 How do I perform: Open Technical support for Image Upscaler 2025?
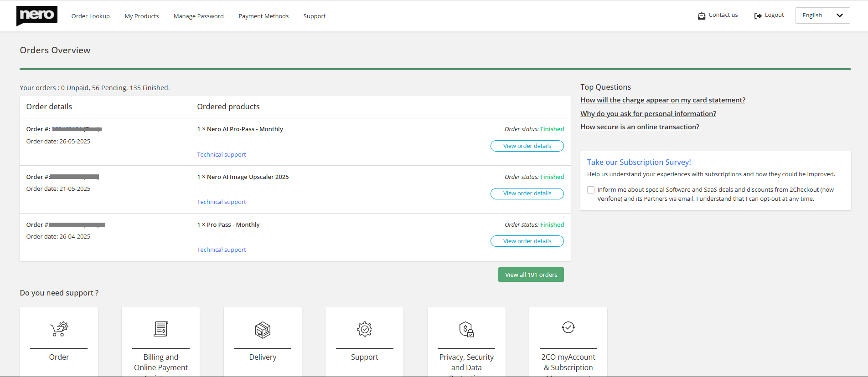pyautogui.click(x=222, y=202)
